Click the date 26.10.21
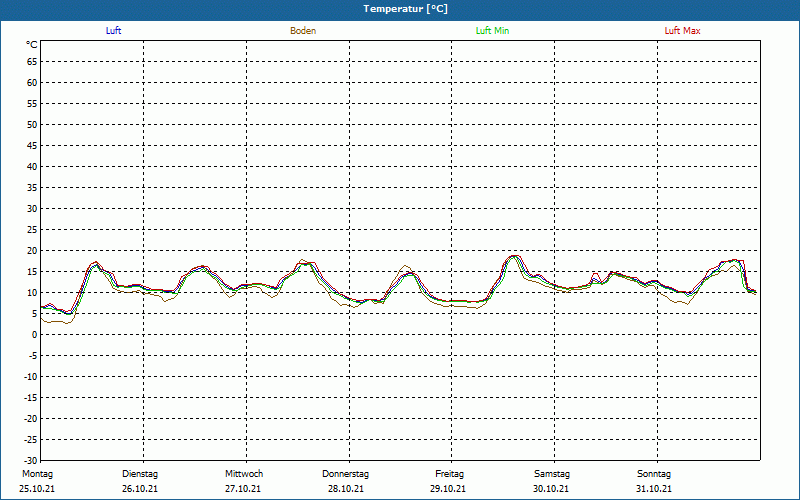The height and width of the screenshot is (500, 800). pyautogui.click(x=140, y=489)
